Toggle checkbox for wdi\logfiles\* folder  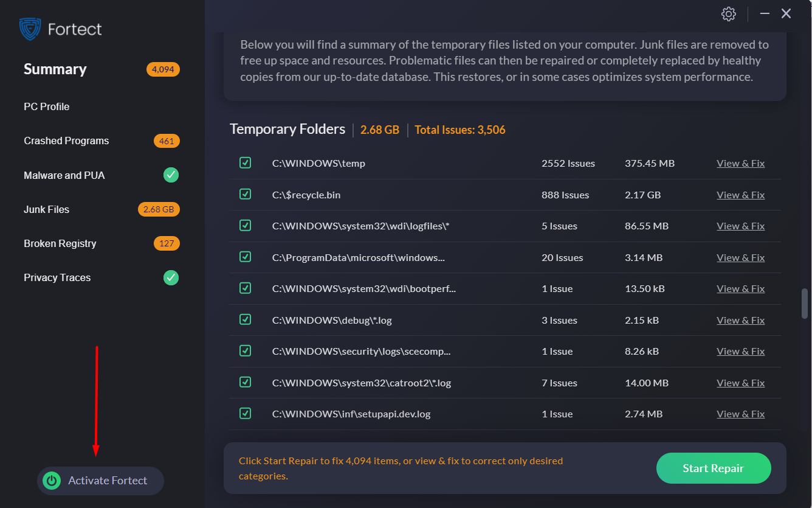245,225
